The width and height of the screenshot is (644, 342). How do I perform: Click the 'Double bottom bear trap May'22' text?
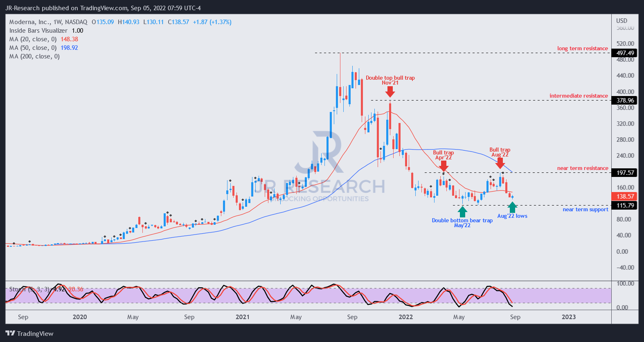point(462,223)
